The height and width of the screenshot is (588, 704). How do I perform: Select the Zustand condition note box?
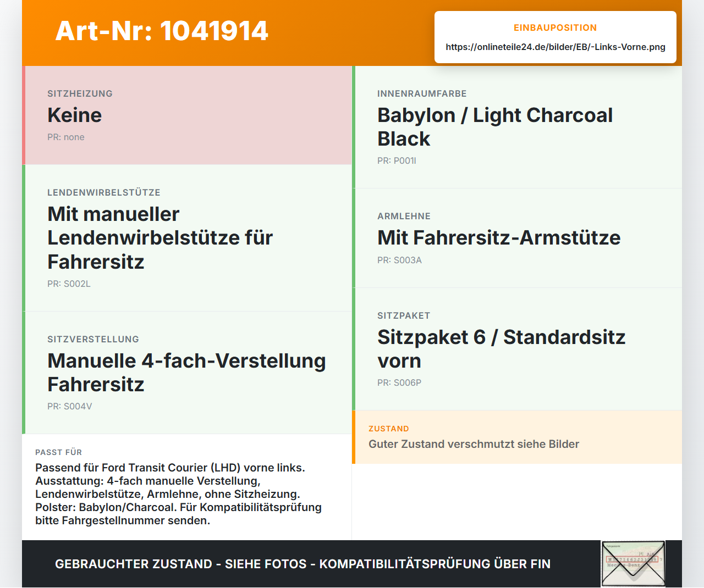point(517,437)
